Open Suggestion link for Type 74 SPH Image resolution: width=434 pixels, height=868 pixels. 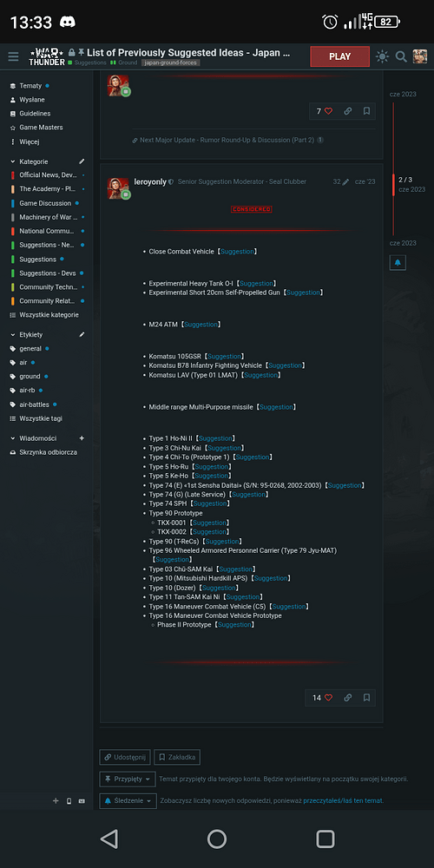[210, 503]
